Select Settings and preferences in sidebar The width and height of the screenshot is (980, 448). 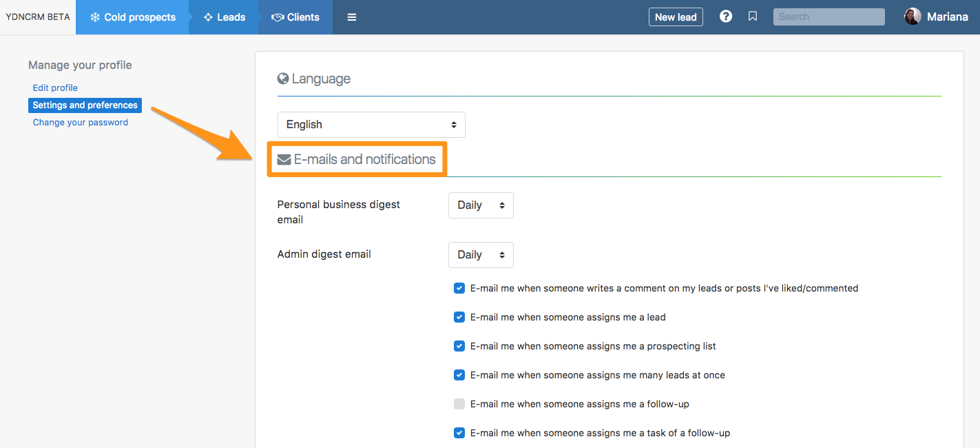85,105
